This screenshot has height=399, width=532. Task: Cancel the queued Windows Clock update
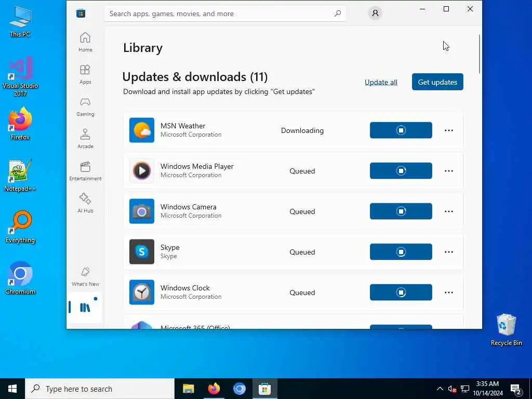401,292
